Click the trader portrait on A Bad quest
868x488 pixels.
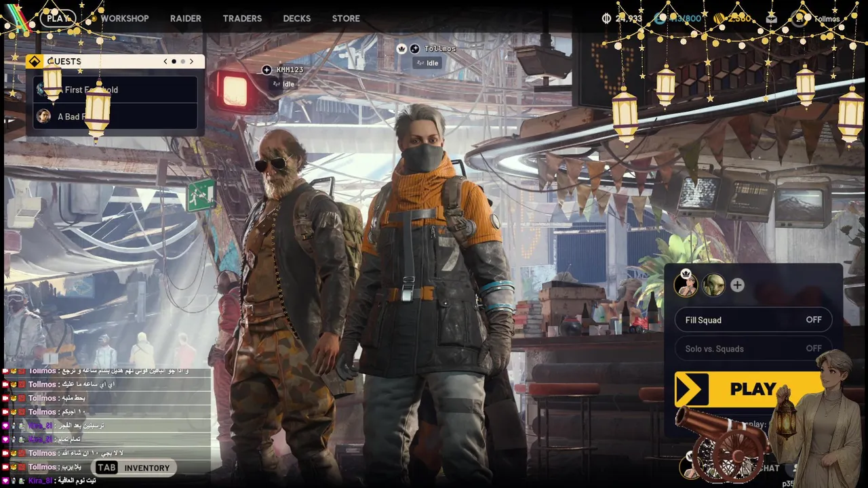pyautogui.click(x=43, y=117)
